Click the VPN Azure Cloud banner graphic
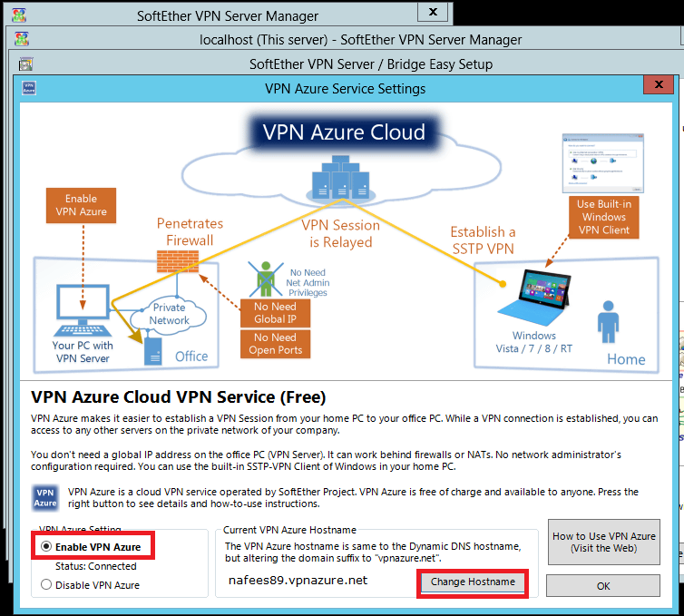The width and height of the screenshot is (684, 616). [x=344, y=132]
